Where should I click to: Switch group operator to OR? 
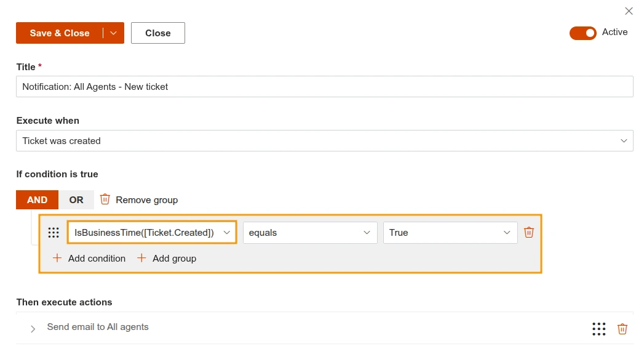point(76,200)
